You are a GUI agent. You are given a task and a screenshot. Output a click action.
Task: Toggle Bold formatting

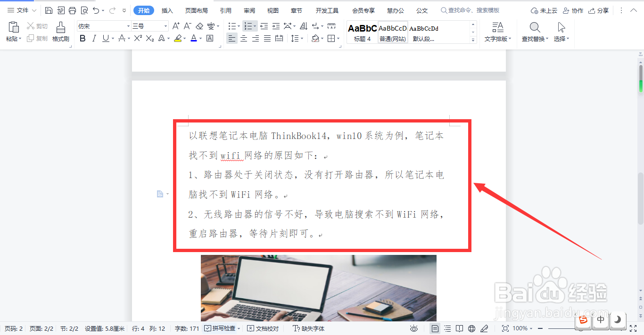tap(83, 38)
